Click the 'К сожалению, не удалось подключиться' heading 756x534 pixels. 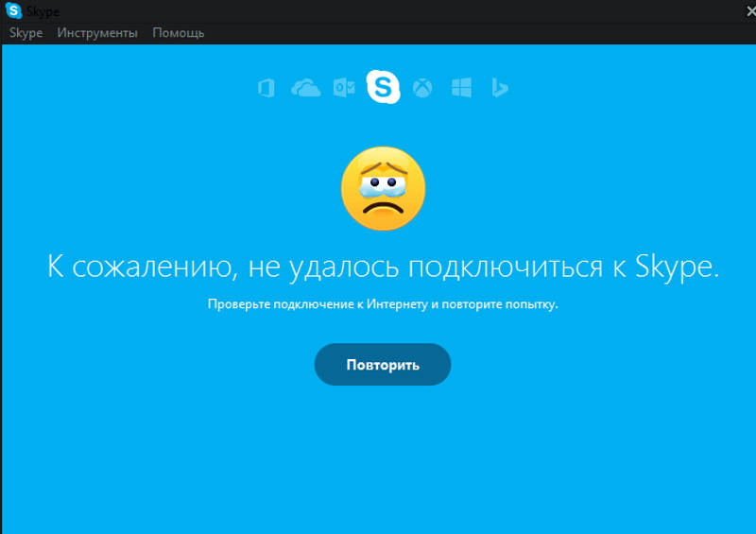[384, 267]
